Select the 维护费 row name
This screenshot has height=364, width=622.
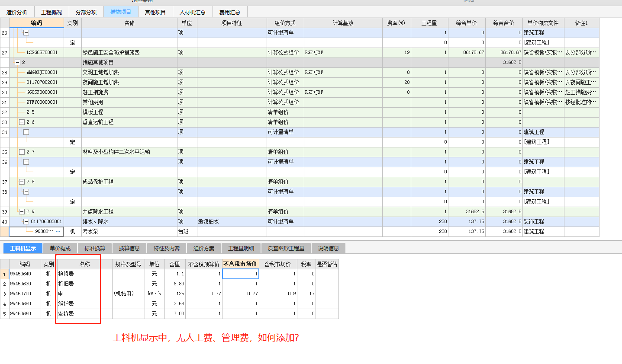point(84,303)
